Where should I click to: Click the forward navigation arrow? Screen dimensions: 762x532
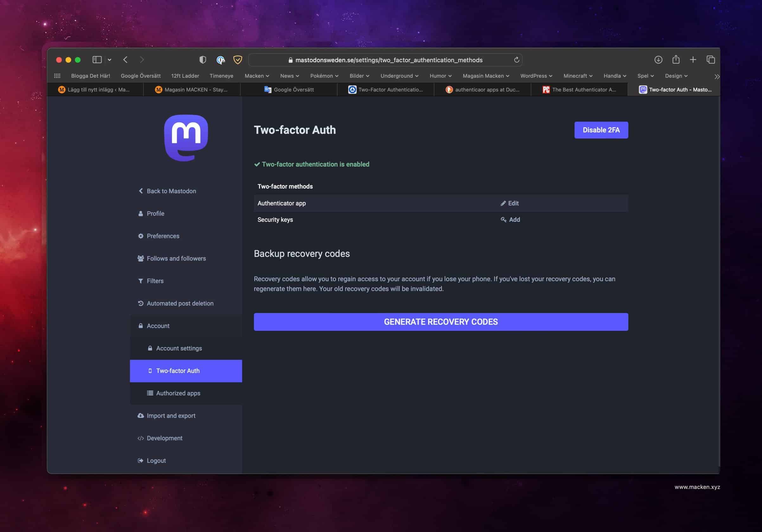(x=142, y=60)
